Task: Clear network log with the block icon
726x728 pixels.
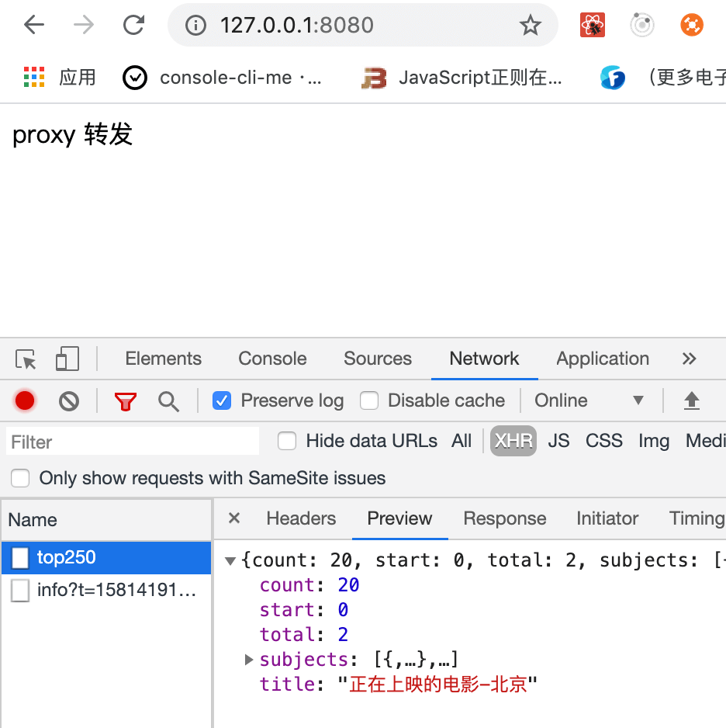Action: (69, 401)
